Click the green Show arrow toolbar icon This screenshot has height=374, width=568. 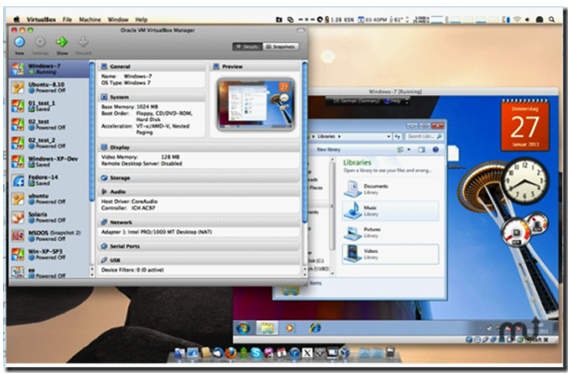pos(62,42)
